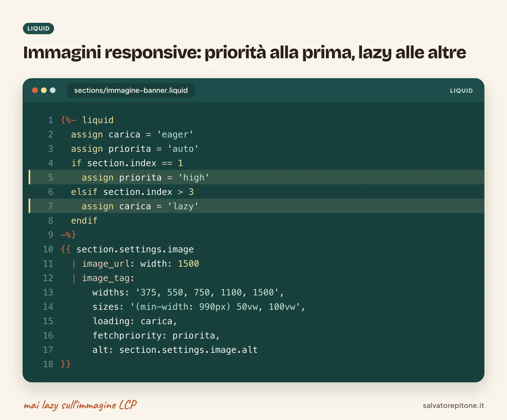The height and width of the screenshot is (420, 507).
Task: Click the LIQUID language label in the header
Action: [461, 91]
